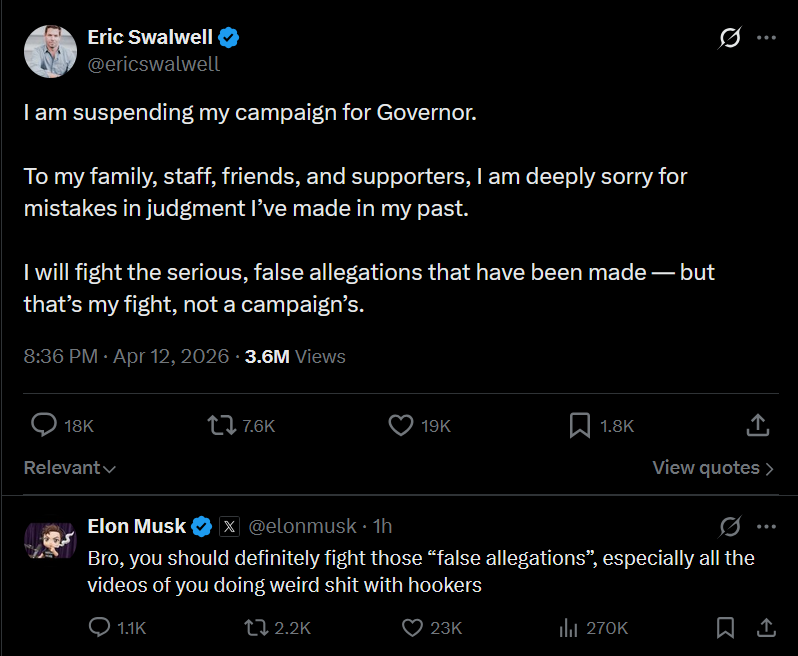The height and width of the screenshot is (656, 798).
Task: Open more options on Elon Musk's reply
Action: pos(766,526)
